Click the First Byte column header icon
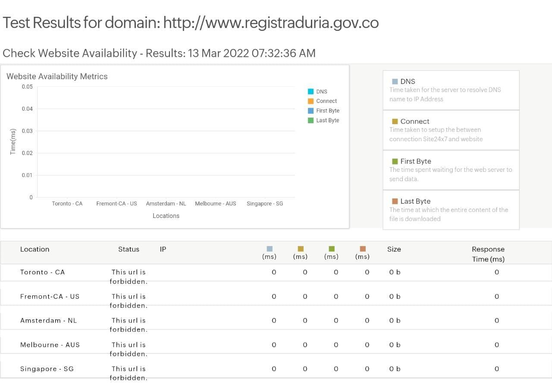Screen dimensions: 552x392 332,249
